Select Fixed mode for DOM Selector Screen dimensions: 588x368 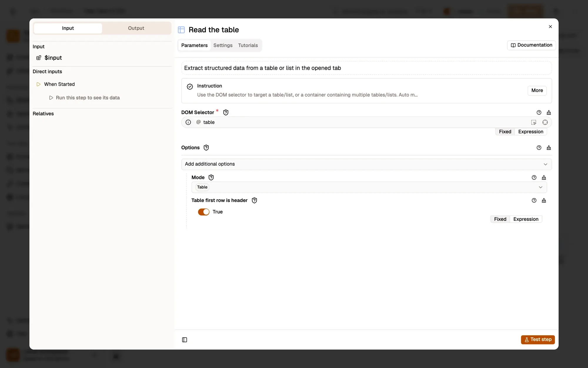tap(505, 132)
